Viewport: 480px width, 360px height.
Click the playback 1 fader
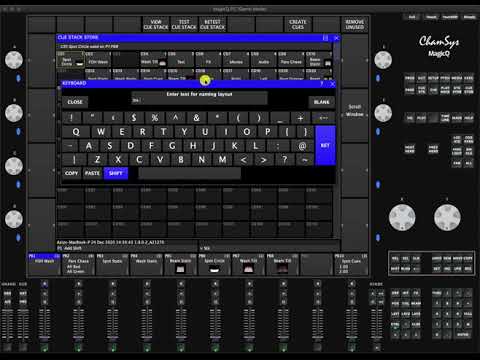click(x=45, y=324)
